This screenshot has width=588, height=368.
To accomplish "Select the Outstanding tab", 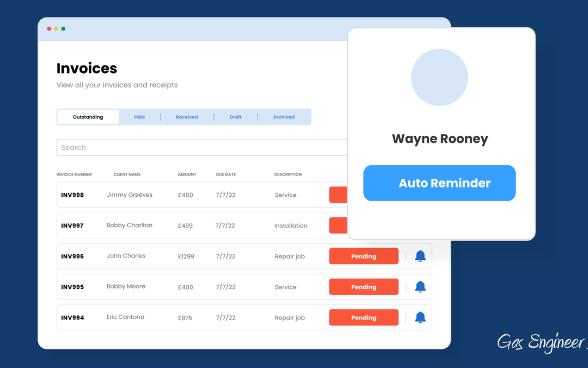I will click(88, 117).
